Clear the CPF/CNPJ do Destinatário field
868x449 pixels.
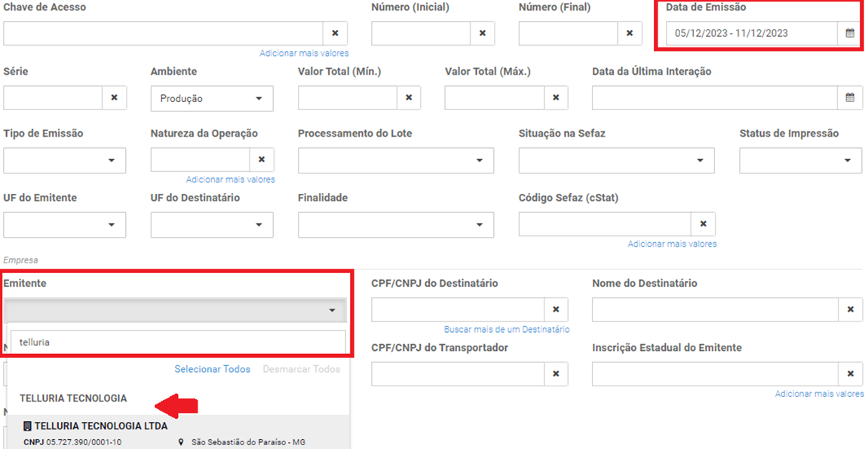pyautogui.click(x=556, y=309)
